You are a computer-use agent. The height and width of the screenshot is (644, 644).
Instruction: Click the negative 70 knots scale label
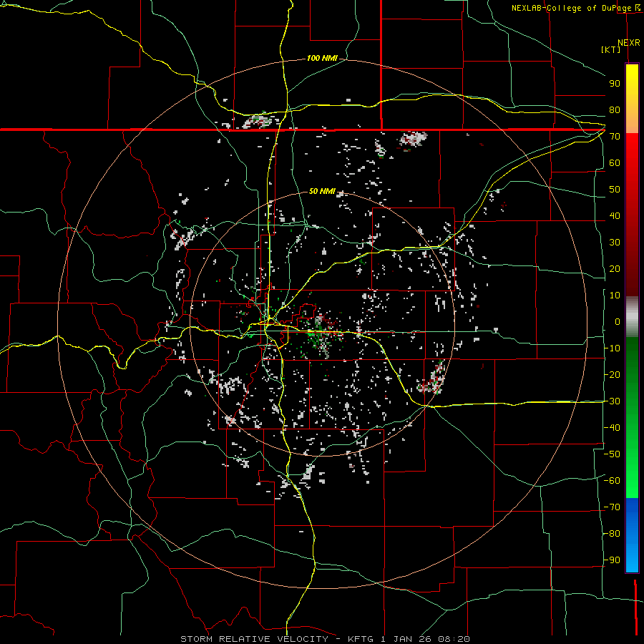click(x=612, y=507)
